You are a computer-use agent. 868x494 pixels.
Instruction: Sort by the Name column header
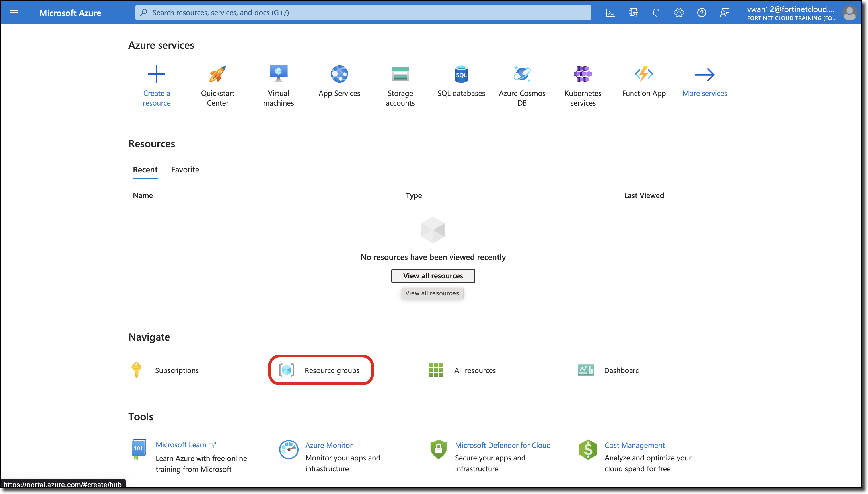[x=143, y=195]
